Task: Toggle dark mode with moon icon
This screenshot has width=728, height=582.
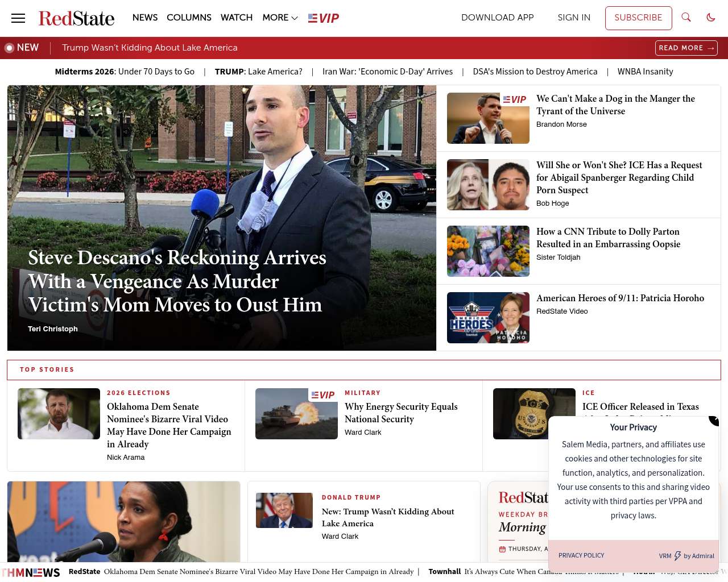Action: pos(711,18)
